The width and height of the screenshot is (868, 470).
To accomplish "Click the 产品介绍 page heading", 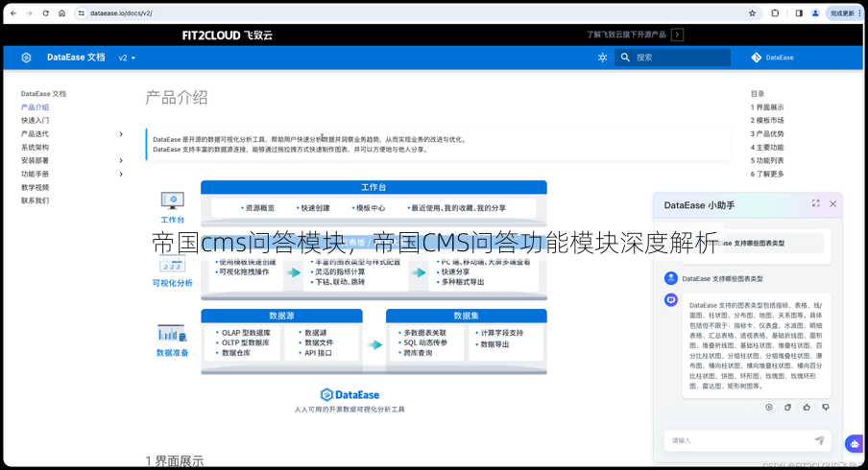I will 177,98.
